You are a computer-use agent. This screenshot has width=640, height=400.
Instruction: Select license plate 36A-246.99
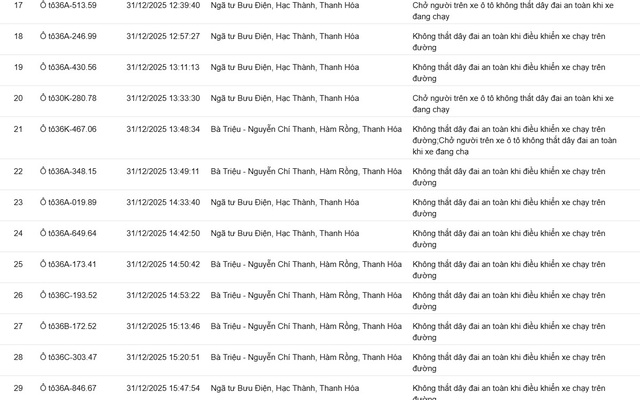(68, 36)
